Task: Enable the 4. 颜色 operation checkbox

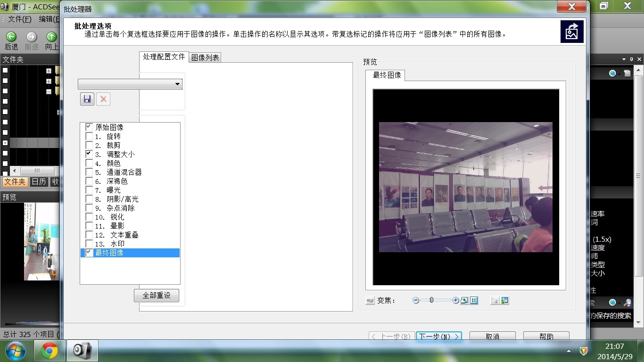Action: [89, 163]
